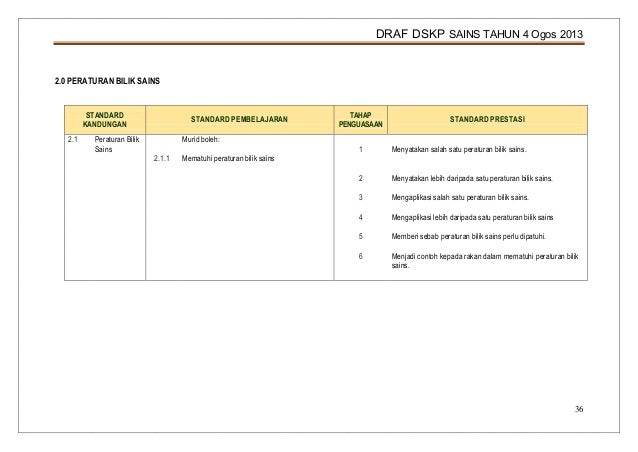638x452 pixels.
Task: Click the 'STANDARD PEMBELAJARAN' column header
Action: pos(239,119)
